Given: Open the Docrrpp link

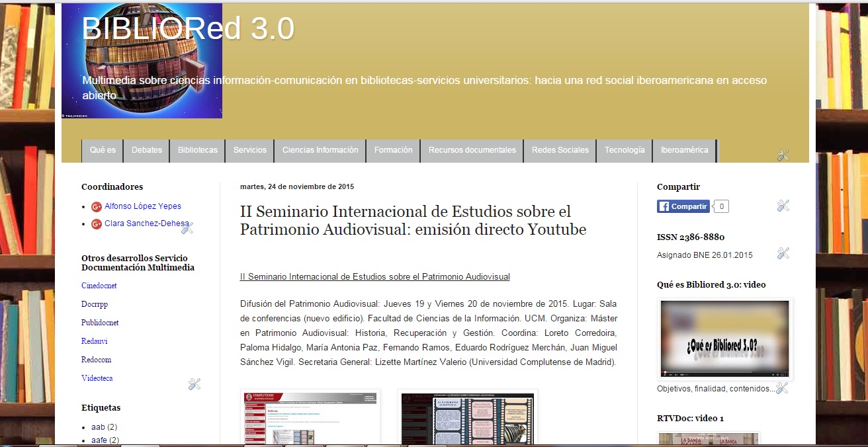Looking at the screenshot, I should [x=95, y=304].
